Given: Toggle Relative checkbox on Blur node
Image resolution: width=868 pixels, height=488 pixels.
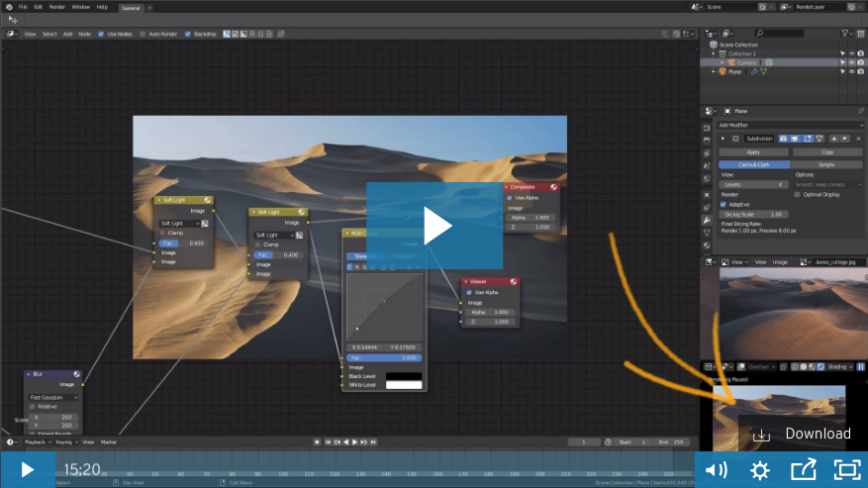Looking at the screenshot, I should click(x=32, y=407).
